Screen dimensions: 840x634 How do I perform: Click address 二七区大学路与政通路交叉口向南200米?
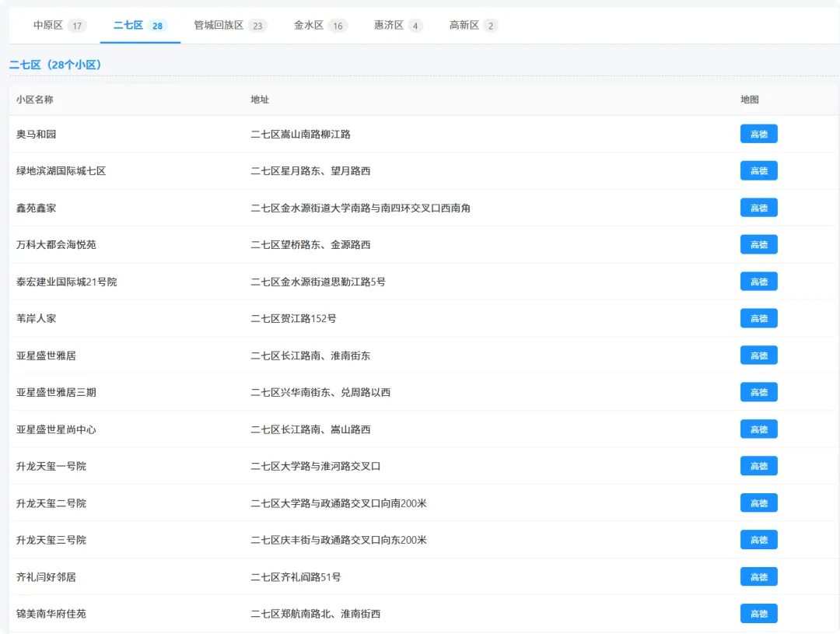[338, 503]
